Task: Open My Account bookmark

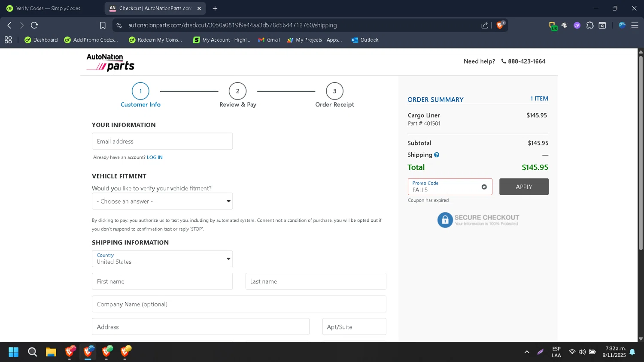Action: click(x=222, y=40)
